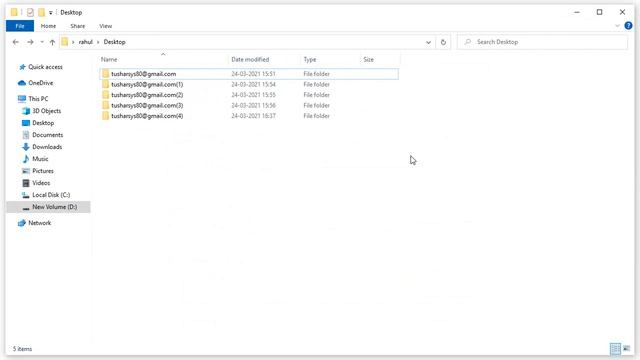Open the recent locations dropdown arrow

42,42
